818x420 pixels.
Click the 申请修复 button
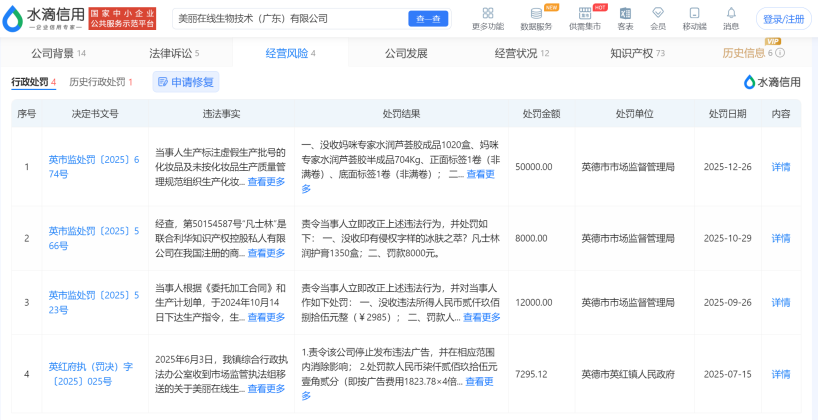pyautogui.click(x=186, y=82)
